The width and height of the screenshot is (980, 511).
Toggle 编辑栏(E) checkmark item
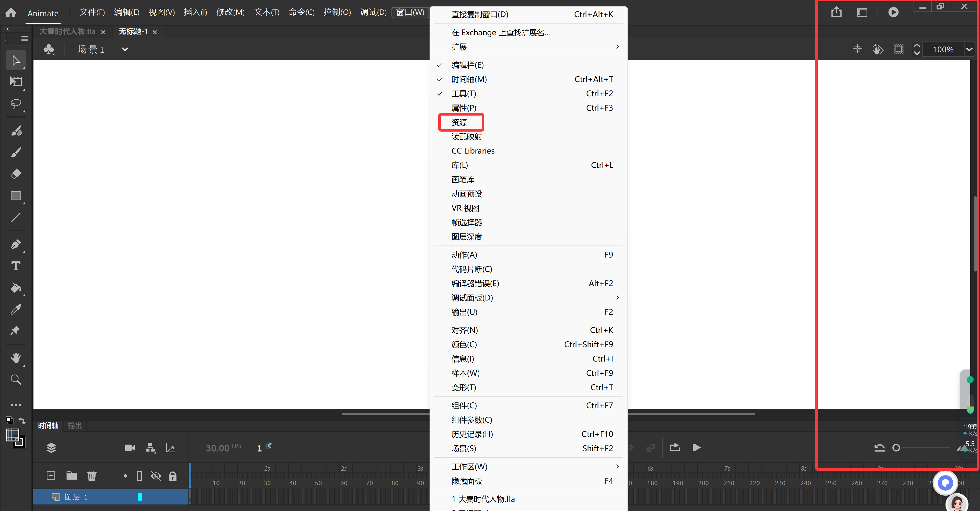(467, 65)
